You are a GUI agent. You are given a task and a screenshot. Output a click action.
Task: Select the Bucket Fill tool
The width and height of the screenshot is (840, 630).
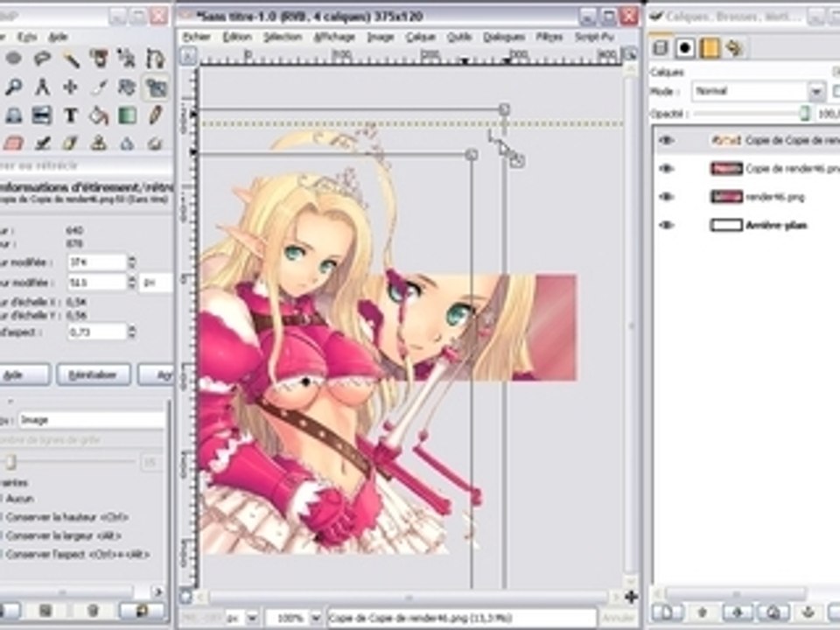point(99,115)
